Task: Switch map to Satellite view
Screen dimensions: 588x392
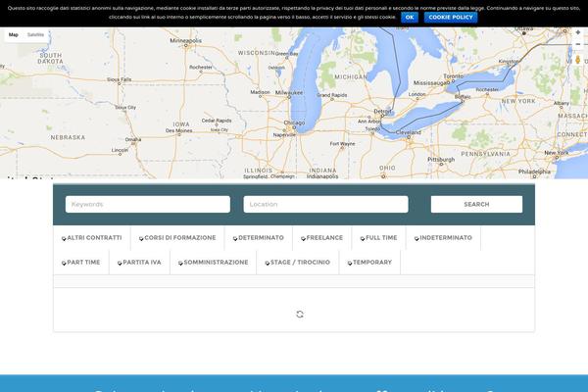Action: pos(35,35)
